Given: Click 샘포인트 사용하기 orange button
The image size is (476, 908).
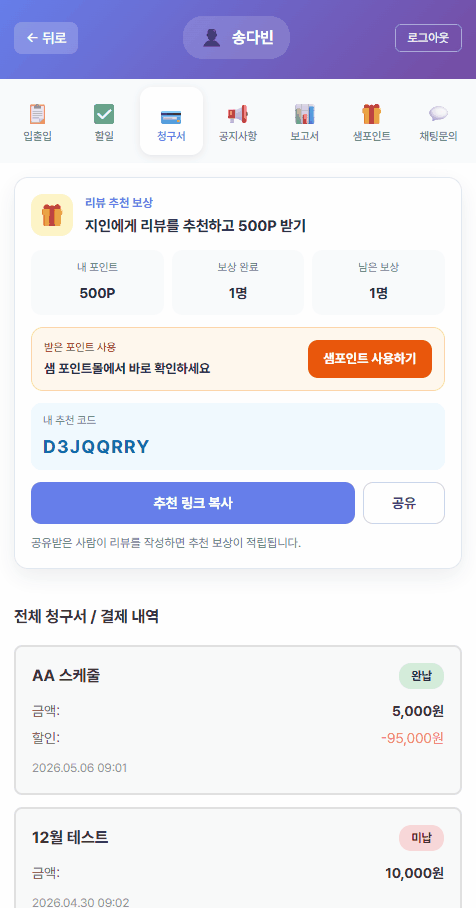Looking at the screenshot, I should [x=370, y=359].
